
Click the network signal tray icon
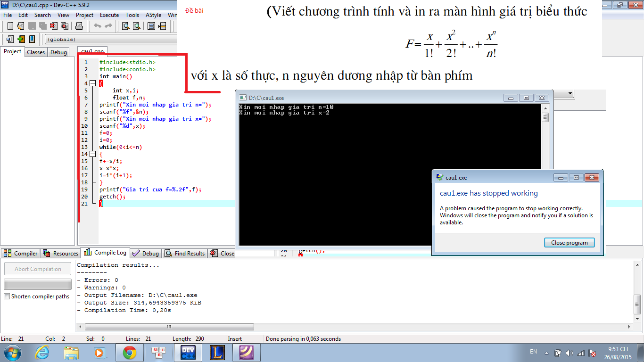point(581,353)
